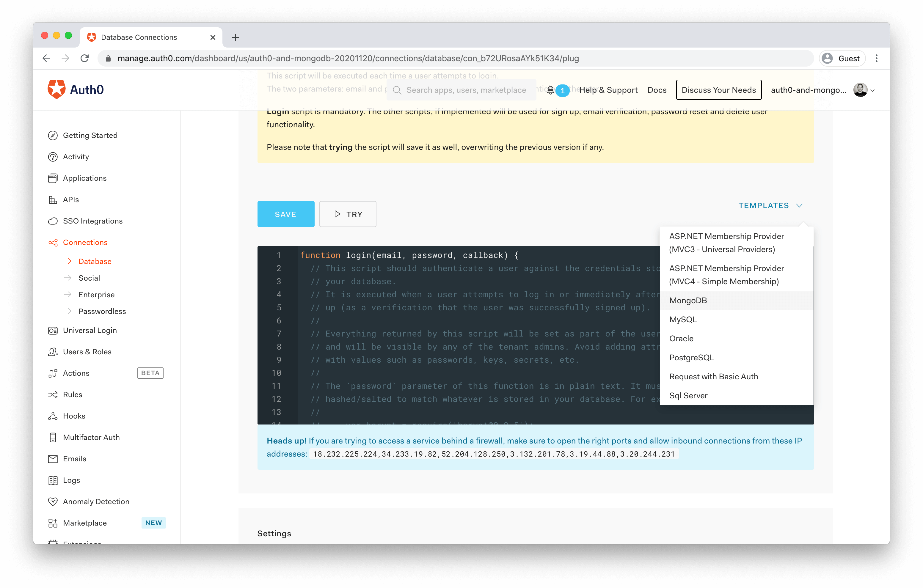Select MongoDB from templates list
The image size is (923, 588).
(688, 300)
